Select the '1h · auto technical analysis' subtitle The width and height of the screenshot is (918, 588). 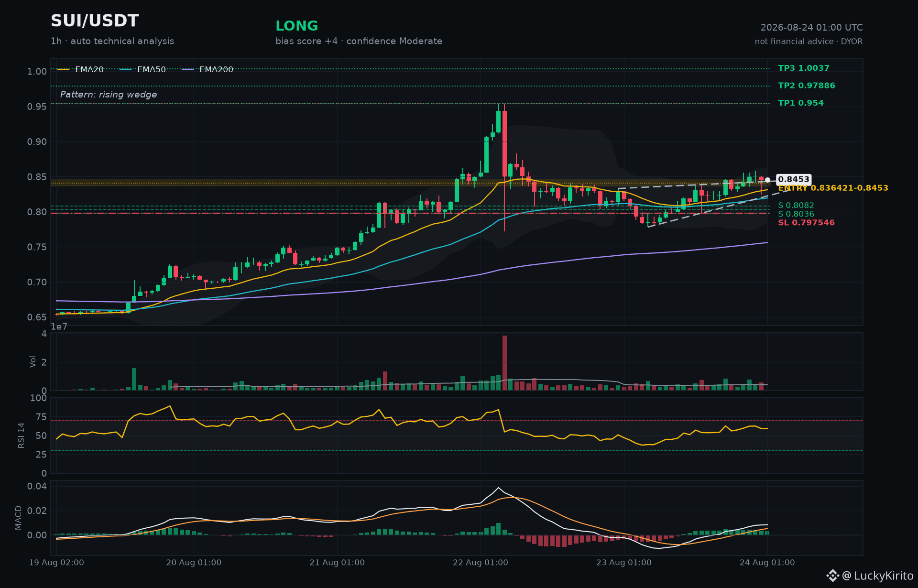pyautogui.click(x=112, y=41)
